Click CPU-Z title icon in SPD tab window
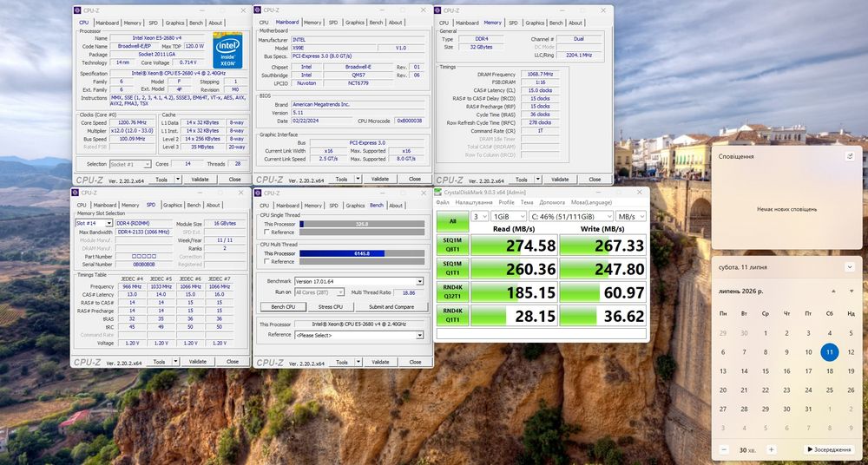 click(76, 193)
